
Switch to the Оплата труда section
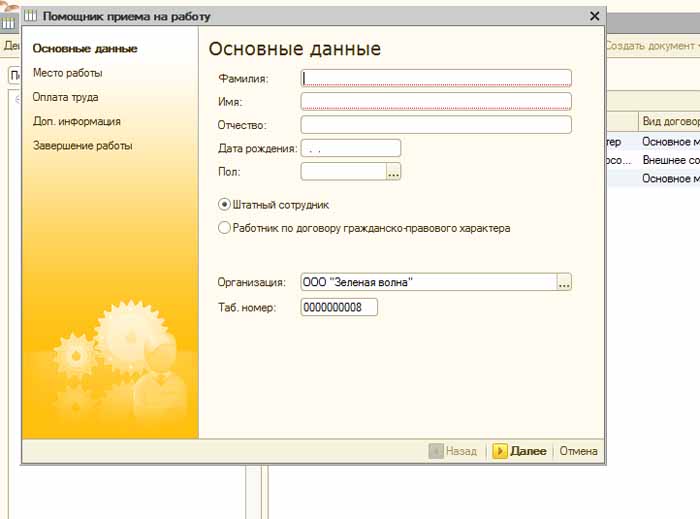coord(65,97)
